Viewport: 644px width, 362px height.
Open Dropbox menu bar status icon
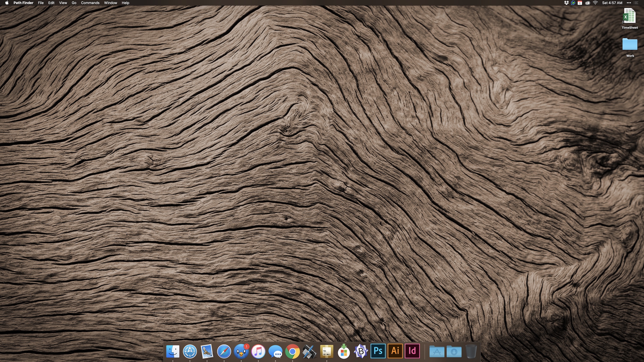[x=566, y=3]
